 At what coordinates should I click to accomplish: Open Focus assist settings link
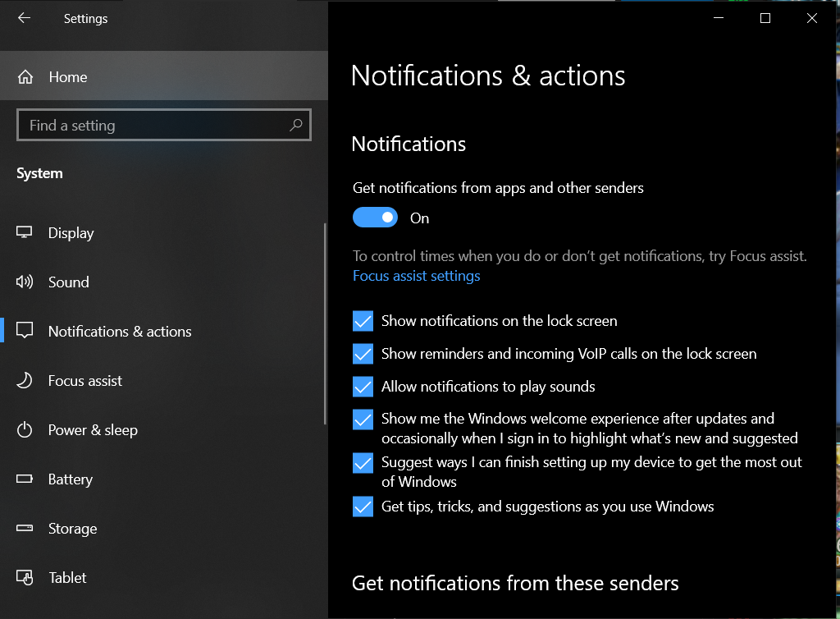(x=416, y=276)
